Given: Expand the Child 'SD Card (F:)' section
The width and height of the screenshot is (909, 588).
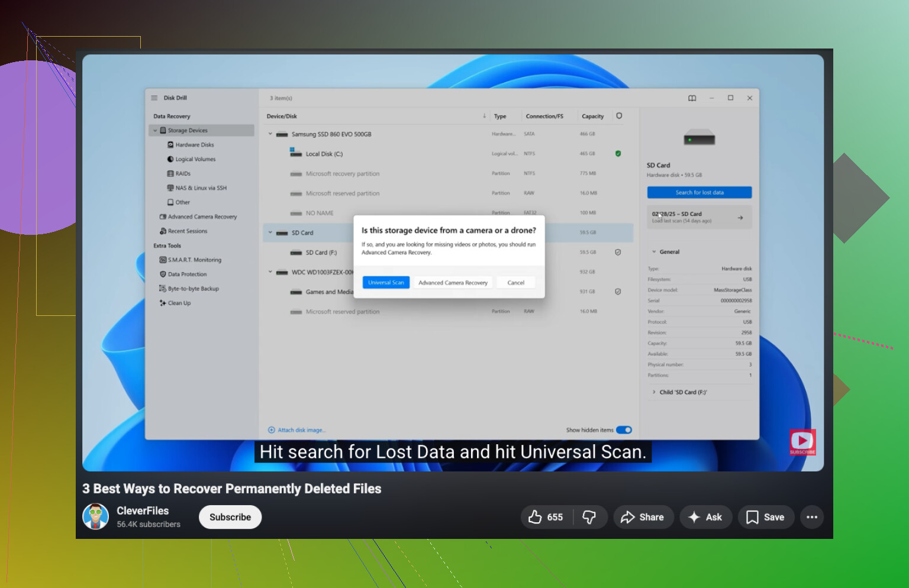Looking at the screenshot, I should pyautogui.click(x=654, y=392).
